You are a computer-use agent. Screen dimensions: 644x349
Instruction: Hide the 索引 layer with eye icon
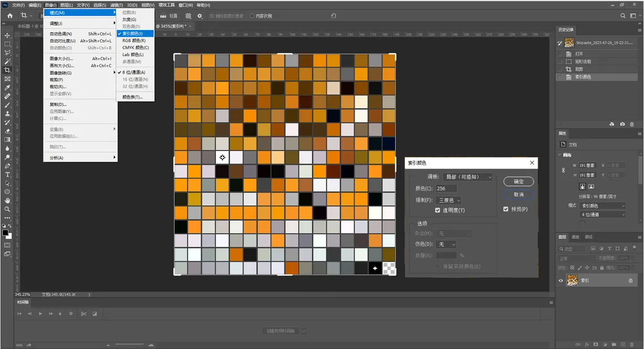pos(561,281)
